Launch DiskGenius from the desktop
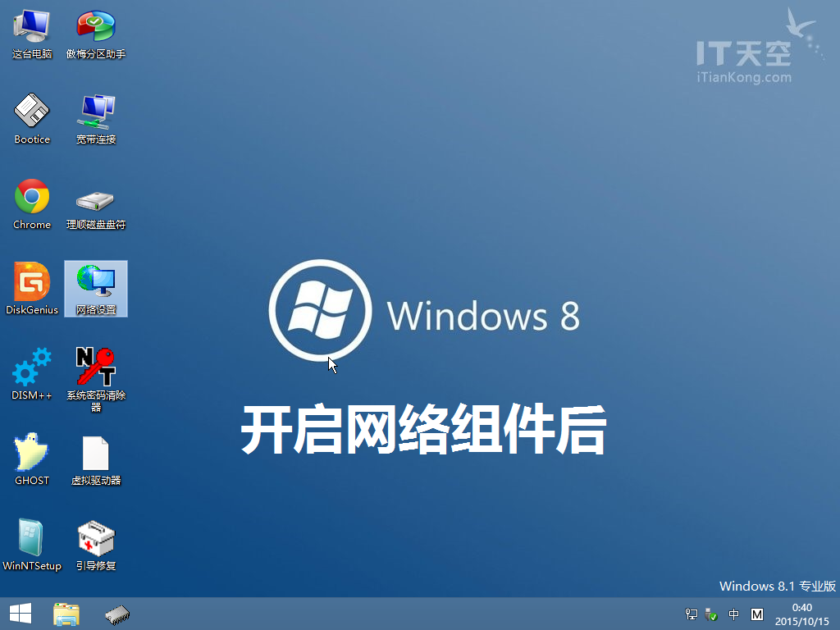This screenshot has width=840, height=630. 32,282
